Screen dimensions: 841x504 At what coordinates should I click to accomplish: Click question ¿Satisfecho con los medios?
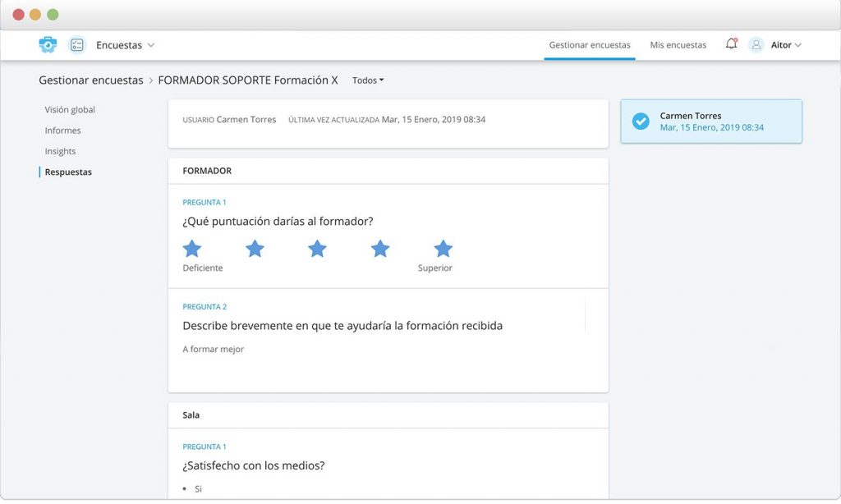253,465
